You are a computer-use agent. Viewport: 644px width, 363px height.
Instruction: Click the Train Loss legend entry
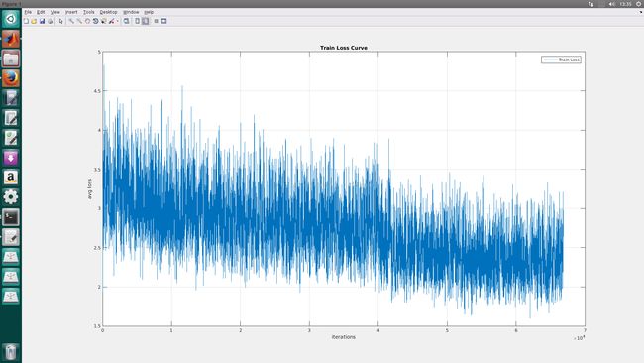pos(561,60)
